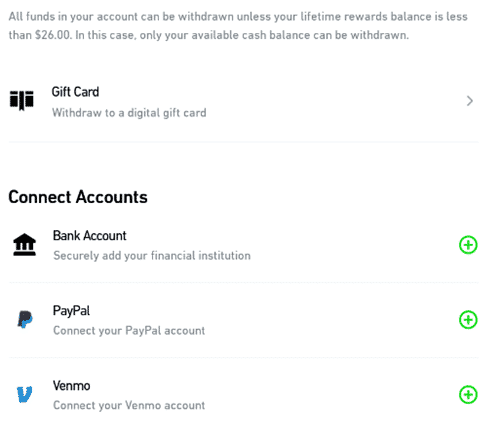The height and width of the screenshot is (442, 500).
Task: Click 'Withdraw to a digital gift card' text
Action: pyautogui.click(x=129, y=113)
